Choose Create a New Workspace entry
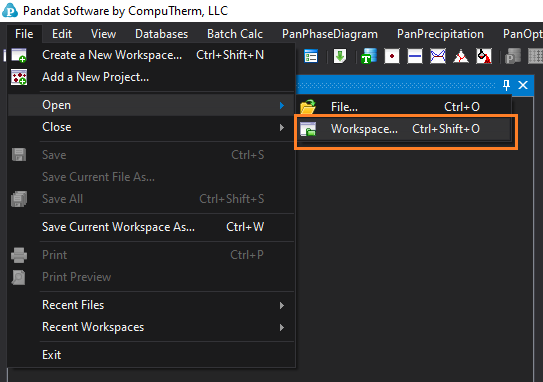 [151, 55]
